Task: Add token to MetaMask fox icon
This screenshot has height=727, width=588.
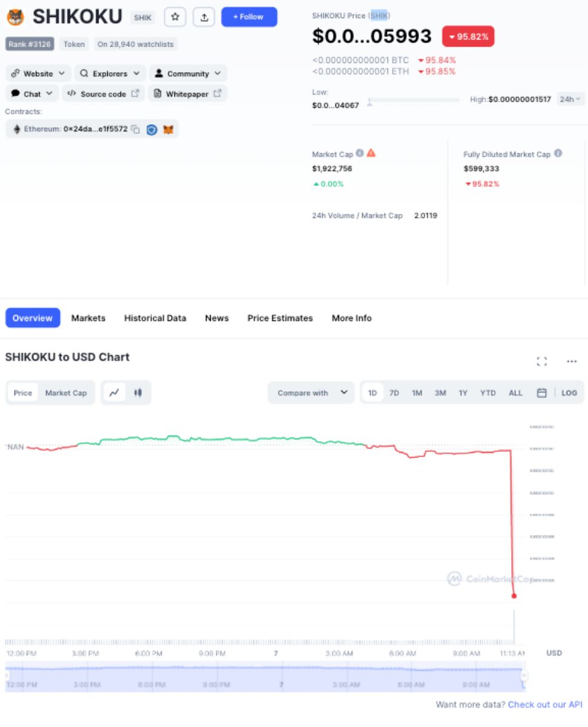Action: [x=168, y=129]
